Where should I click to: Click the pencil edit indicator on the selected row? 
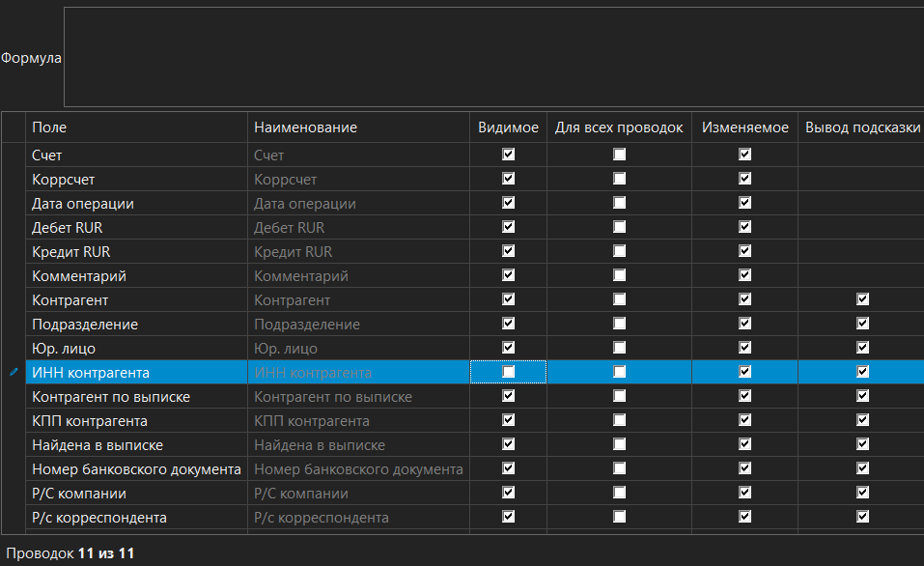click(x=14, y=372)
